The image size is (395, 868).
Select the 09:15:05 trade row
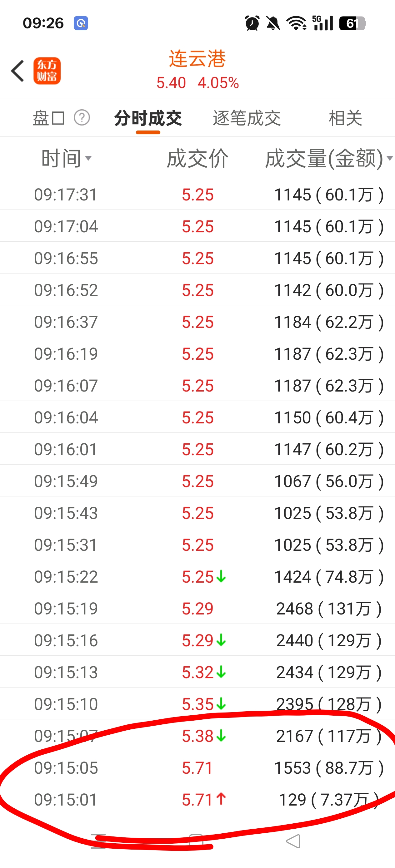(x=197, y=768)
